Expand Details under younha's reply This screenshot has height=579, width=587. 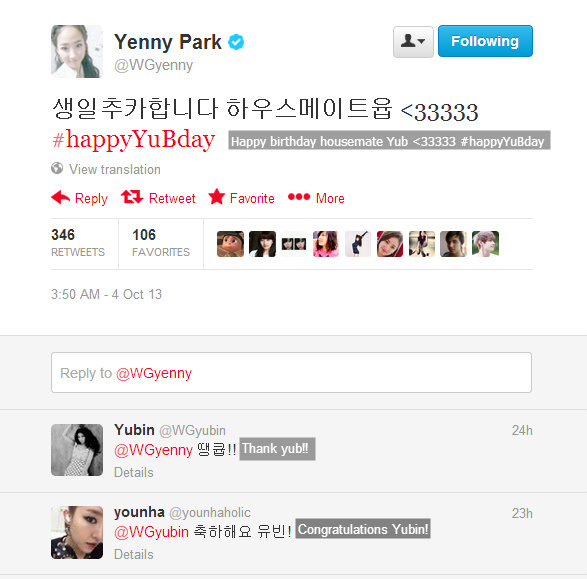click(134, 554)
